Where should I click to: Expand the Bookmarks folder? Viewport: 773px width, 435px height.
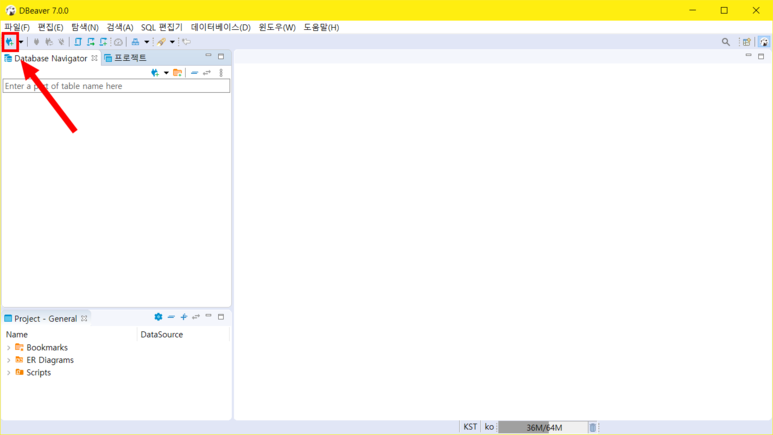tap(8, 348)
